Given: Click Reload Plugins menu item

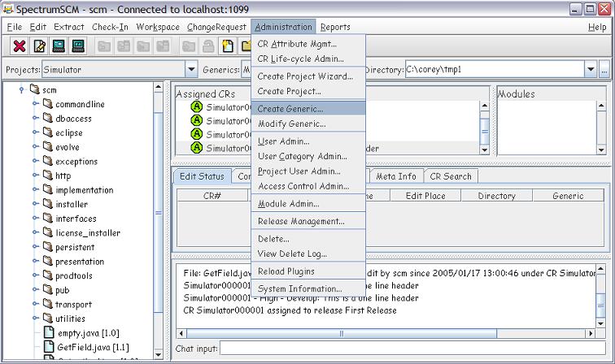Looking at the screenshot, I should pos(308,271).
